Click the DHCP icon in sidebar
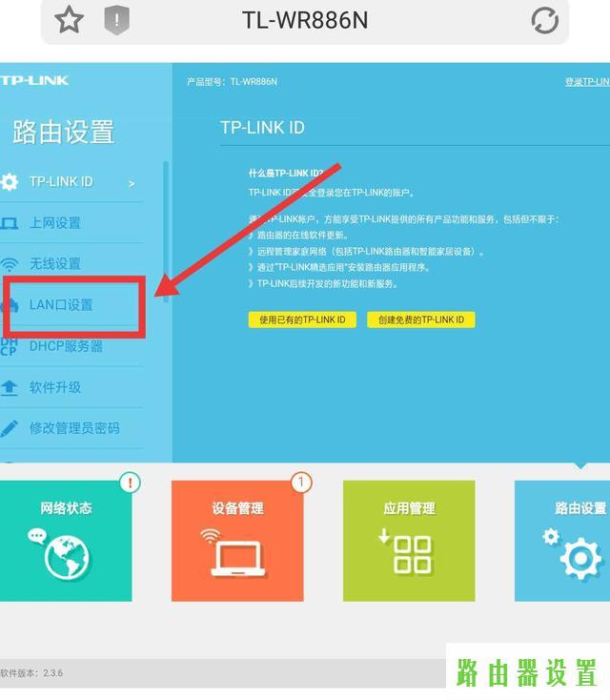610x700 pixels. 9,346
